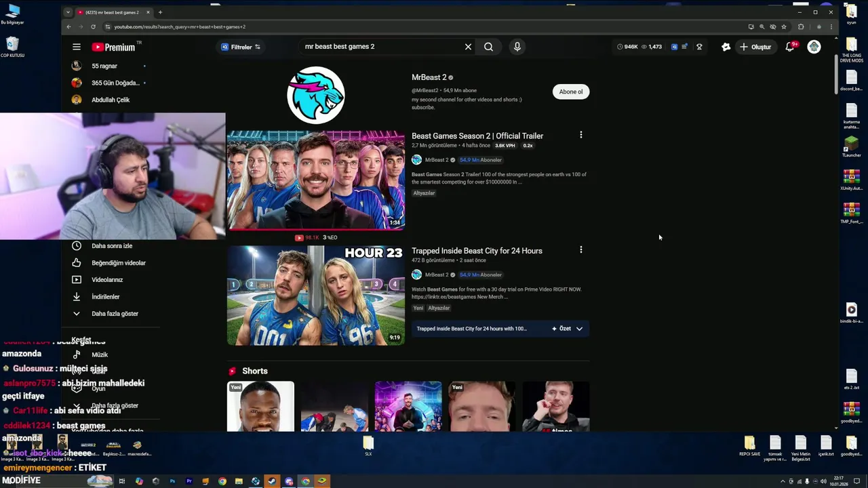The image size is (868, 488).
Task: Open the YouTube hamburger guide menu
Action: click(77, 47)
